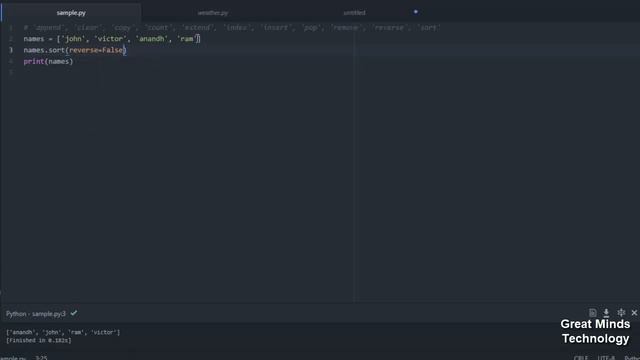Viewport: 640px width, 360px height.
Task: Select the untitled tab
Action: (x=354, y=13)
